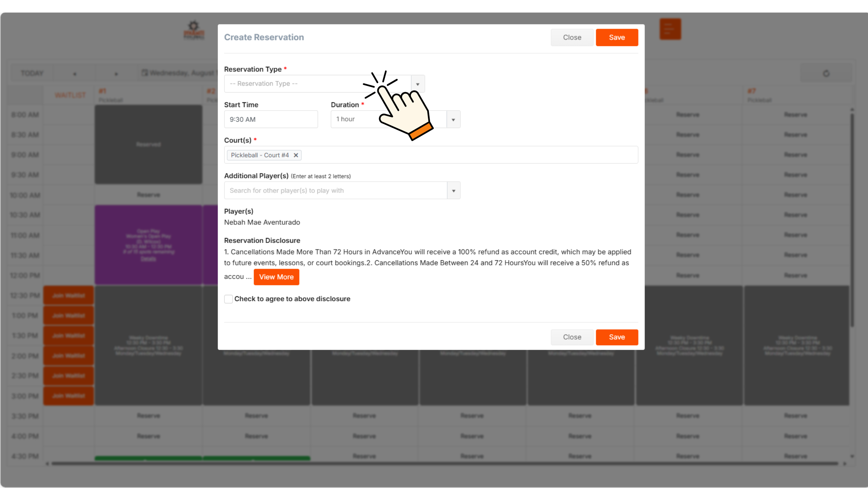This screenshot has height=488, width=868.
Task: Click View More for disclosure text
Action: [x=276, y=277]
